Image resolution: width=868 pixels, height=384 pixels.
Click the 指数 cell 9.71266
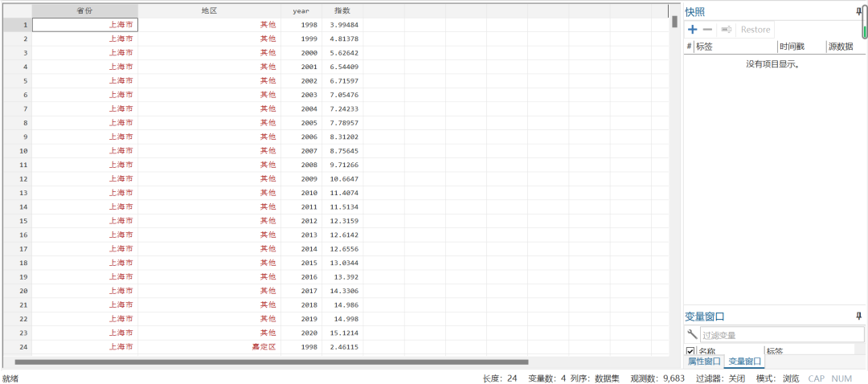(x=342, y=165)
